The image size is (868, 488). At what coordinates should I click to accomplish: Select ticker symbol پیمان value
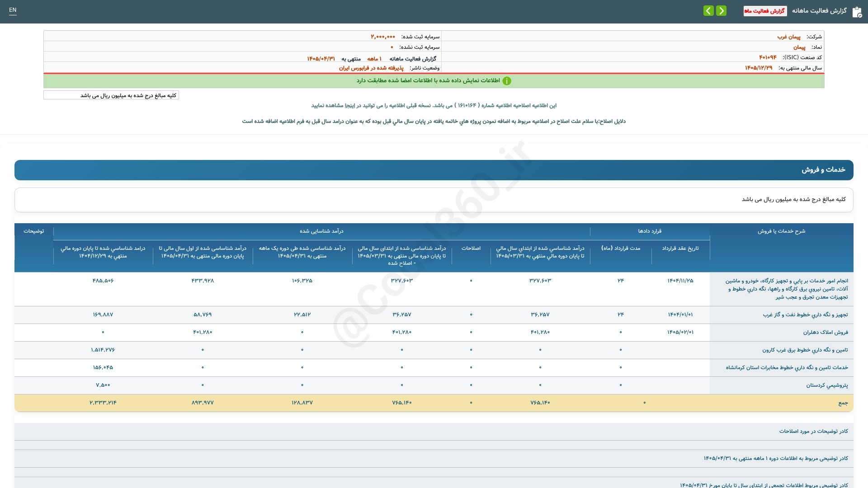(x=799, y=47)
